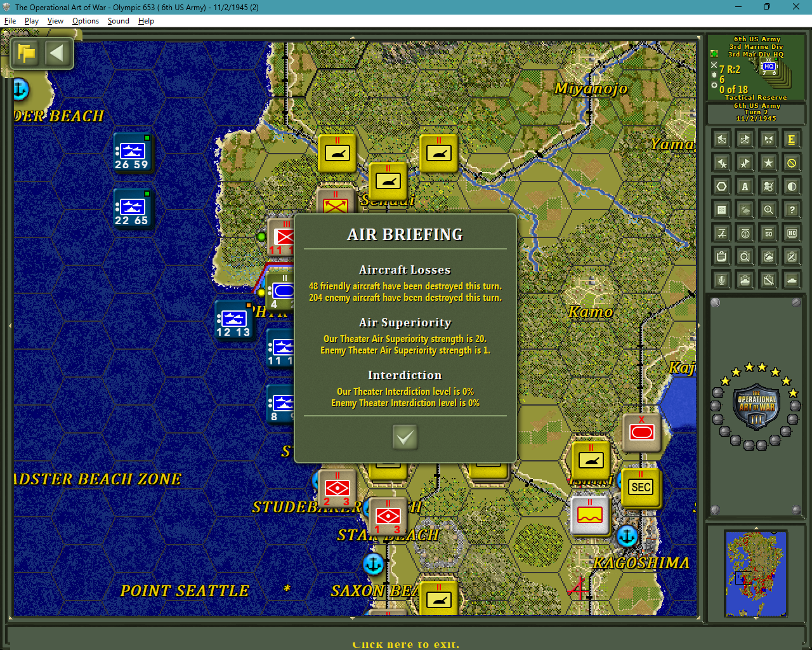
Task: Toggle the hexagon grid icon
Action: click(722, 186)
